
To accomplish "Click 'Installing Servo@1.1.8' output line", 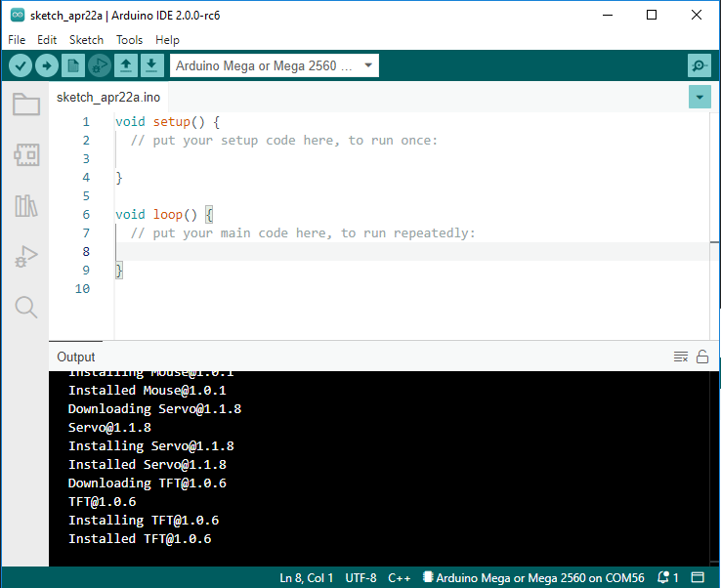I will tap(151, 446).
